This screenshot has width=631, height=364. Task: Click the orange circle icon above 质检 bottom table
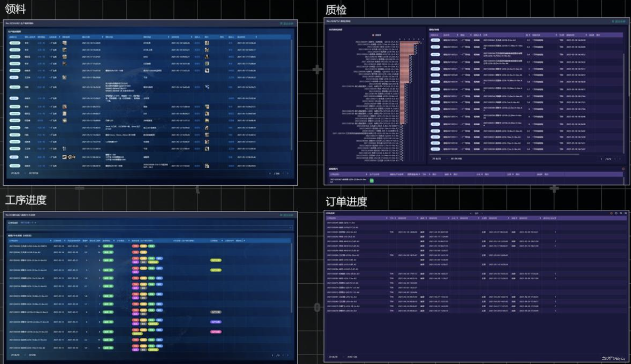tap(623, 169)
